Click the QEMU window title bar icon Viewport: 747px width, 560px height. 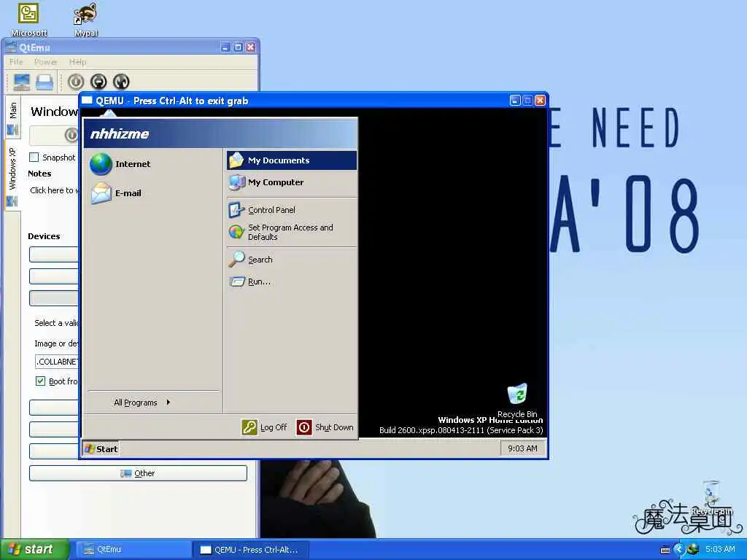[x=87, y=101]
